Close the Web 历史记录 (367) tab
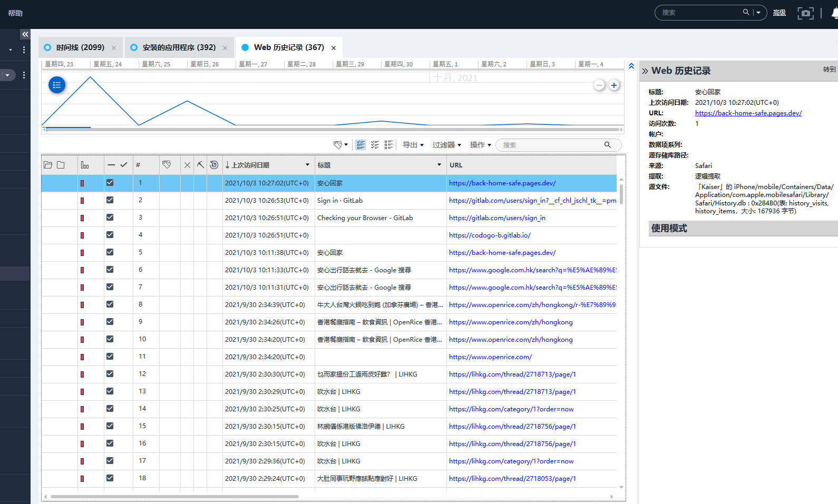838x504 pixels. [334, 48]
